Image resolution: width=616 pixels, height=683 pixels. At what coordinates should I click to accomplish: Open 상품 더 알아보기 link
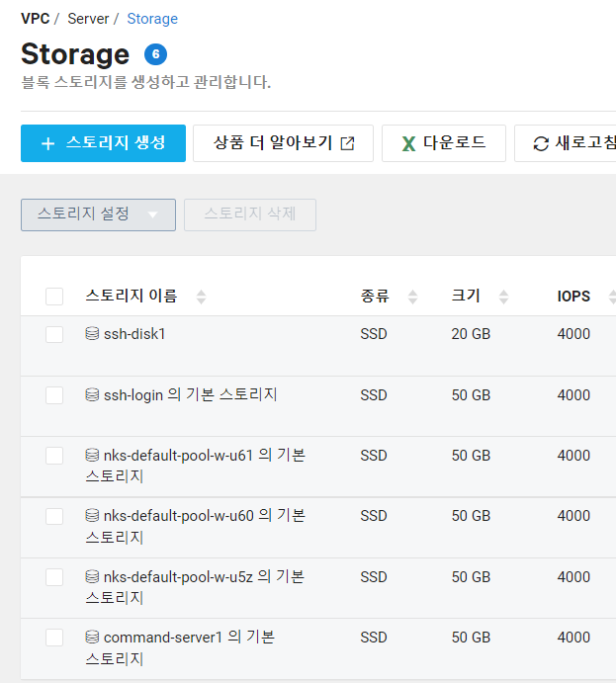pos(283,143)
